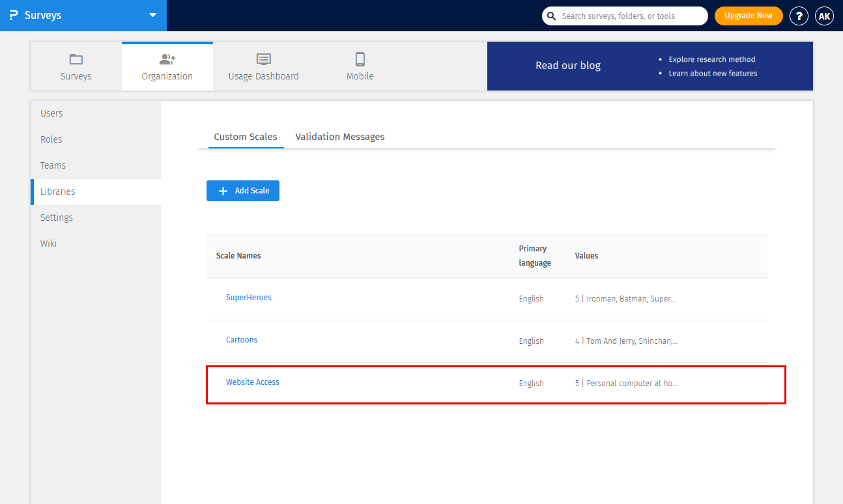Open the help question mark icon
Viewport: 843px width, 504px height.
tap(799, 16)
